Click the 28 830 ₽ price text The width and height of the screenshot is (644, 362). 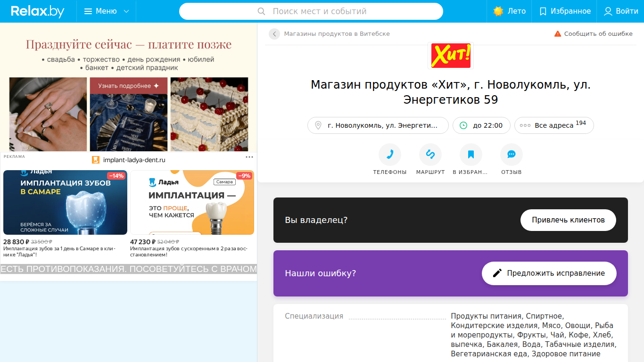(x=16, y=242)
